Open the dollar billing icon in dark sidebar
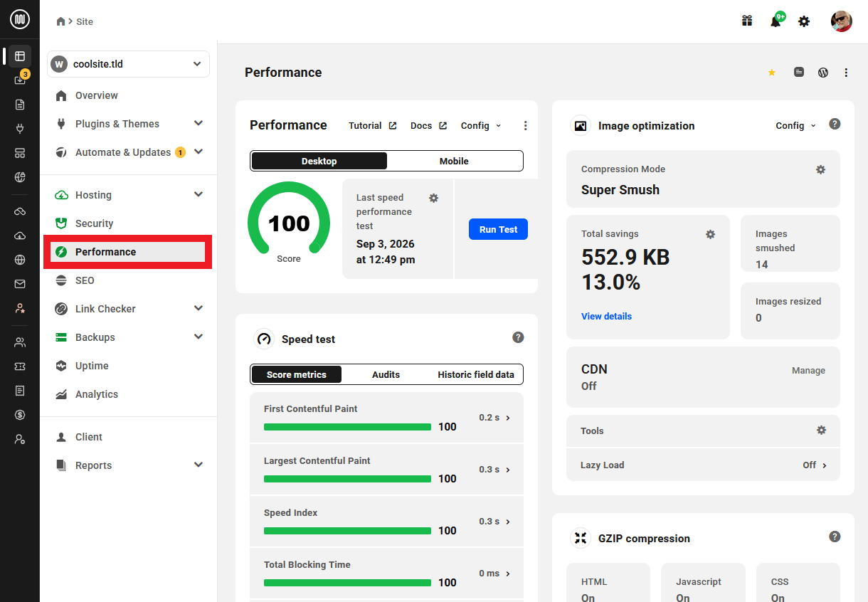Viewport: 868px width, 602px height. coord(20,415)
